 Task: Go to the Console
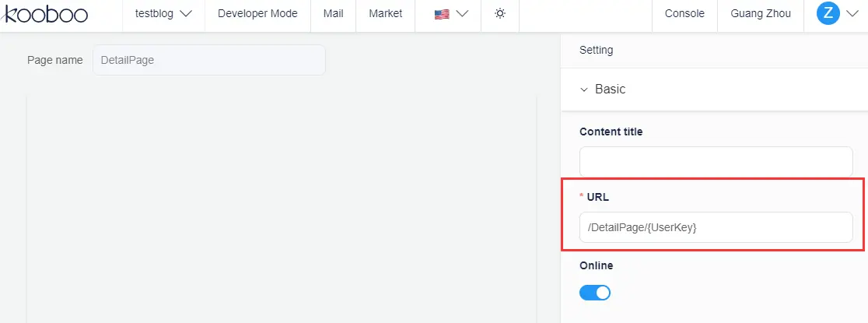pos(684,13)
